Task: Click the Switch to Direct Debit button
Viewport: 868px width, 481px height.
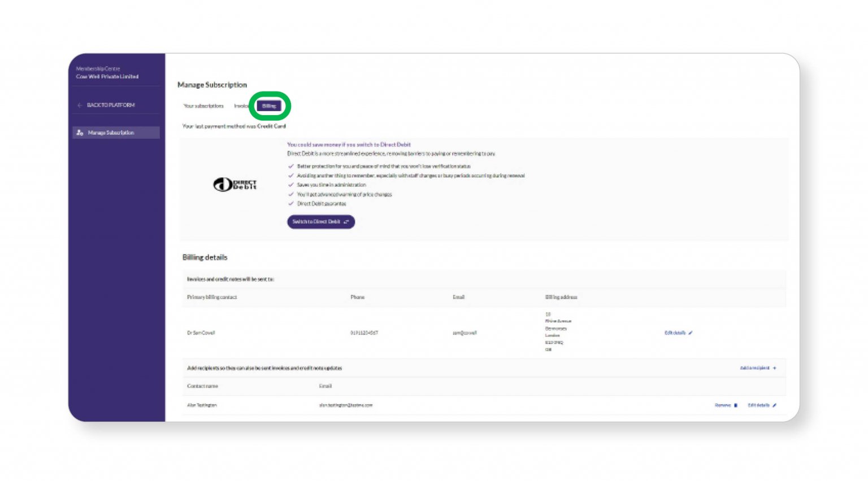Action: click(320, 222)
